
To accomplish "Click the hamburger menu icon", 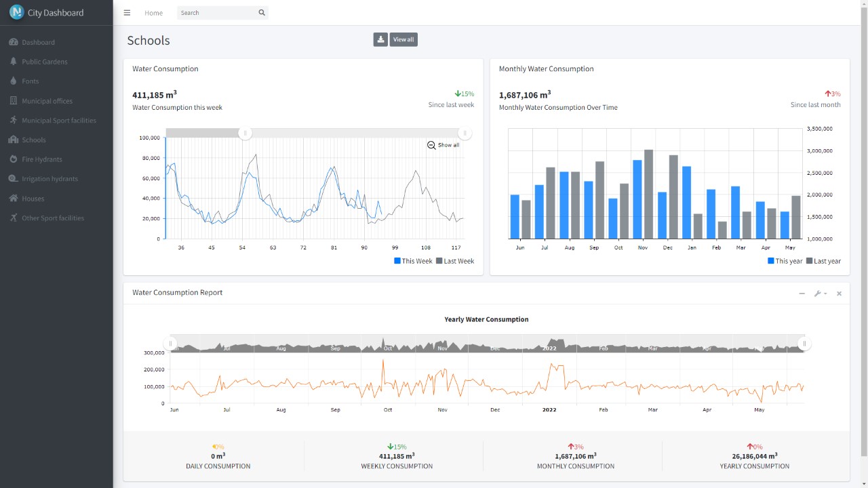I will 127,13.
